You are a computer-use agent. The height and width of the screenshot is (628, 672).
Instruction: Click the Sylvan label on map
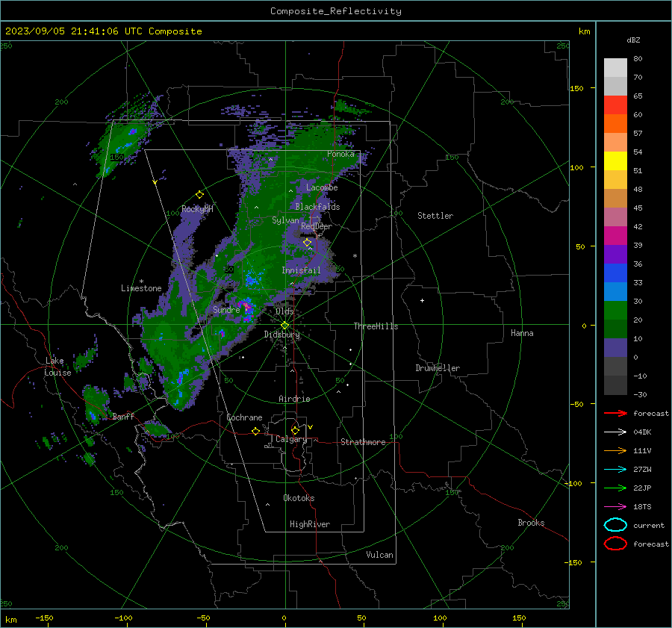pyautogui.click(x=285, y=220)
